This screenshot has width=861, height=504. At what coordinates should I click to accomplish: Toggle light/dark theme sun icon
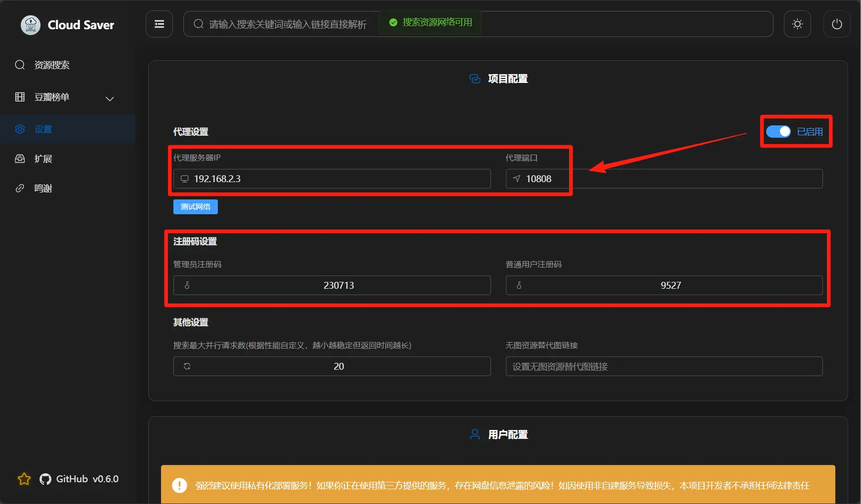tap(797, 24)
